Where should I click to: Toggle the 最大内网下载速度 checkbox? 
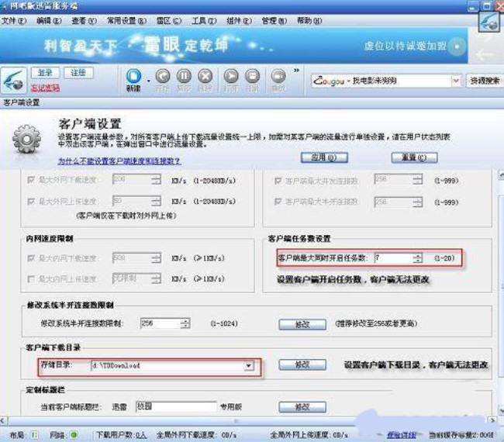31,258
